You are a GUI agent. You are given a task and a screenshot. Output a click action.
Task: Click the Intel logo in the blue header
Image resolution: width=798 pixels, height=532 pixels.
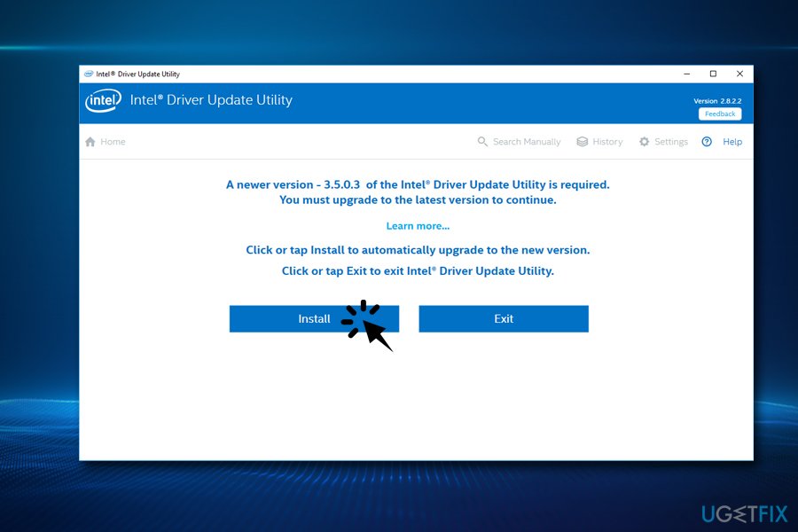point(103,101)
